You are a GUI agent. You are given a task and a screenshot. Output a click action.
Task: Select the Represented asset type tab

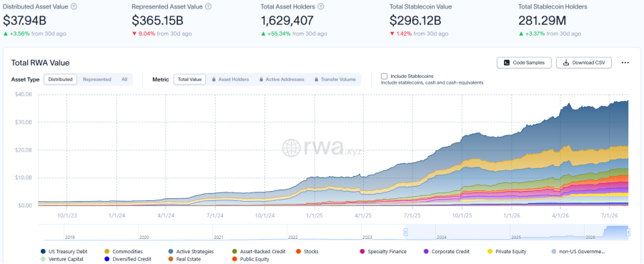(x=97, y=79)
